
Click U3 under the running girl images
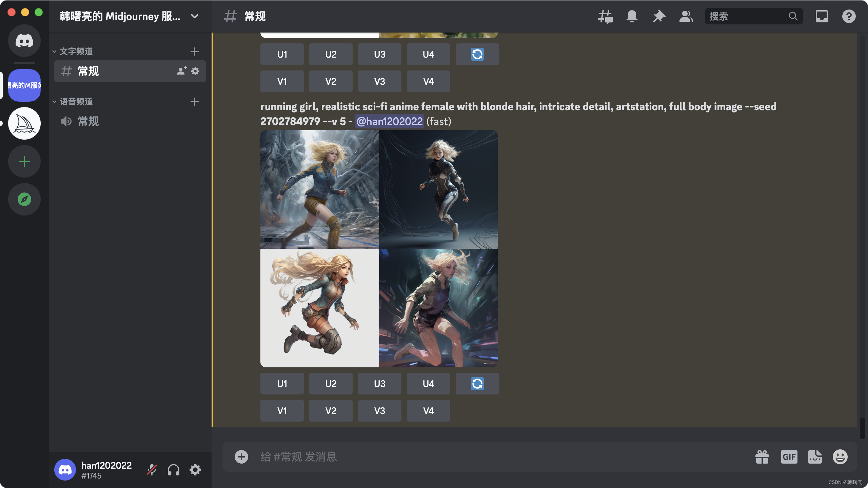(x=379, y=384)
